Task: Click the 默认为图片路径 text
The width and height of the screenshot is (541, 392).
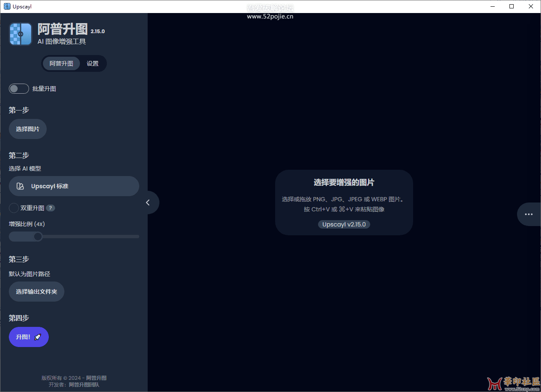Action: pyautogui.click(x=29, y=274)
